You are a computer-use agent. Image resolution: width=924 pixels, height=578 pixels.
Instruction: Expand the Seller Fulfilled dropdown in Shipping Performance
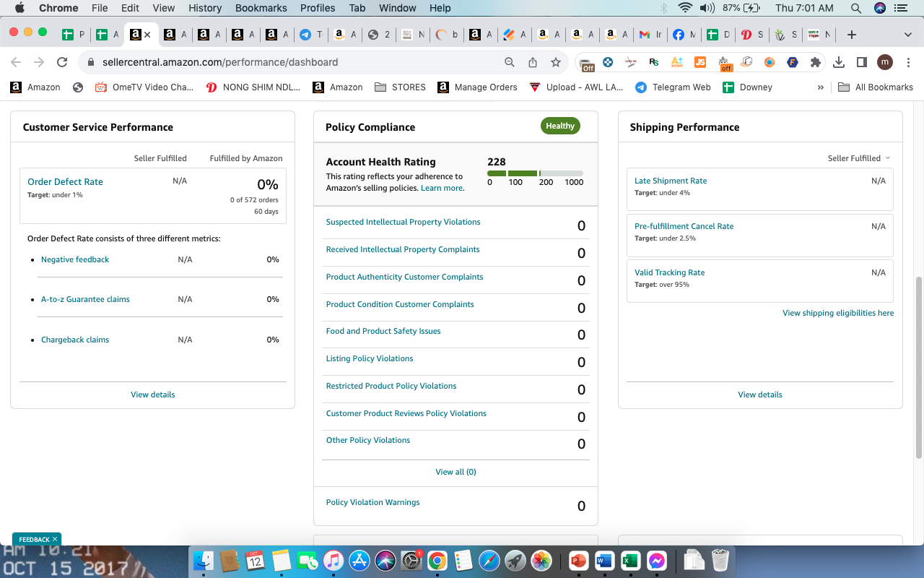click(859, 158)
